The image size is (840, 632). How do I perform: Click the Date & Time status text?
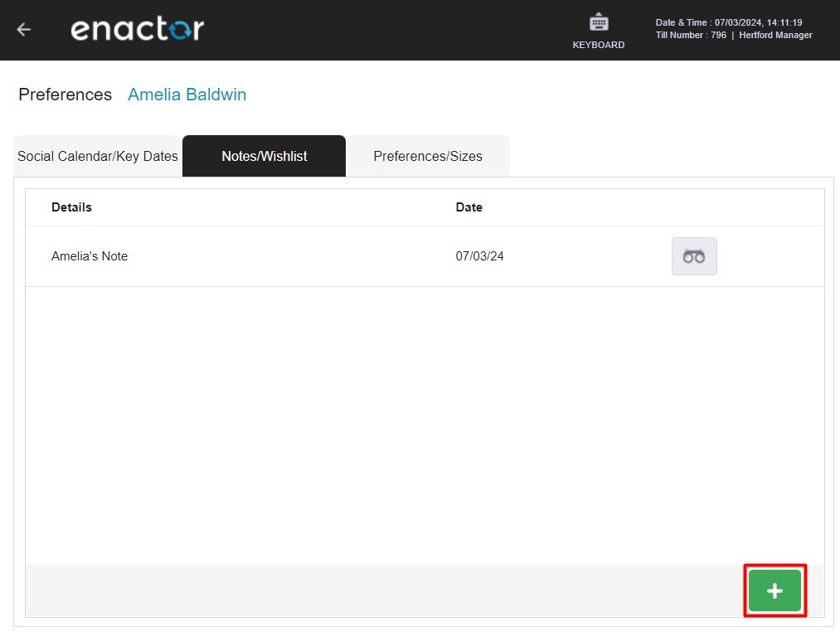tap(729, 22)
